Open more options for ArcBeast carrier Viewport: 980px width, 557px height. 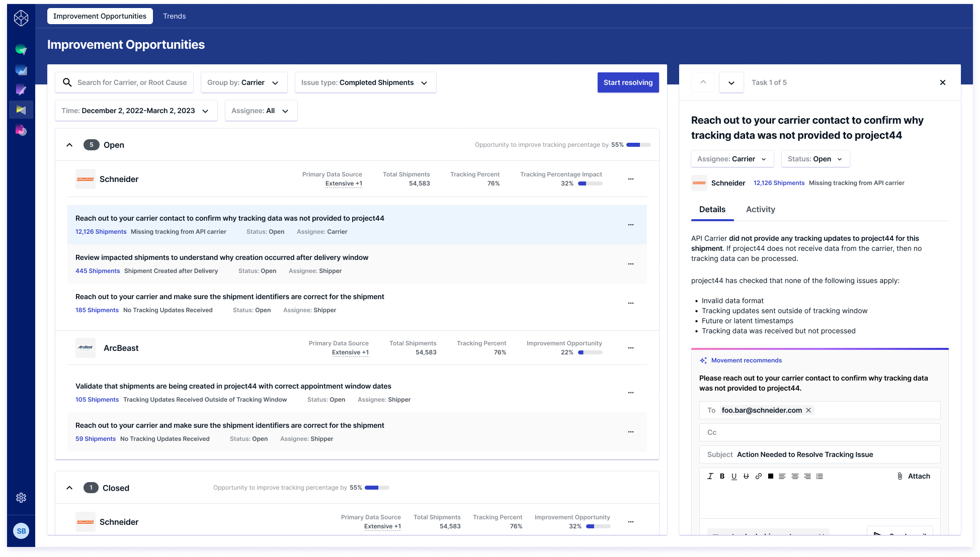coord(631,348)
